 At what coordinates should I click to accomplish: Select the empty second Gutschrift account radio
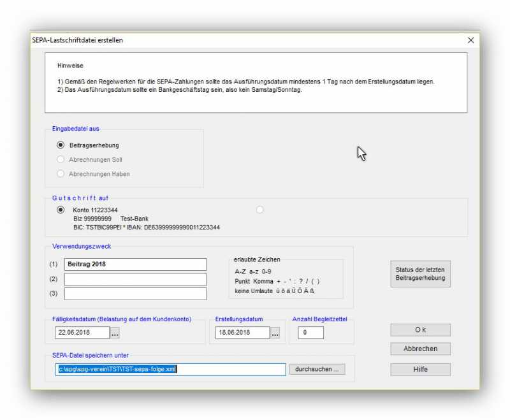point(259,210)
